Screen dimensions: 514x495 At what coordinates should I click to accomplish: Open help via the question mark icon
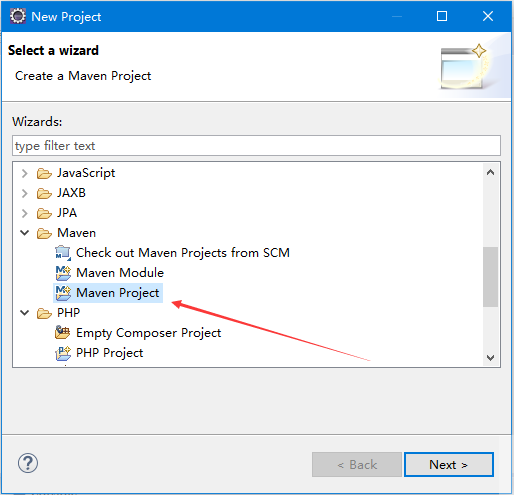(28, 463)
